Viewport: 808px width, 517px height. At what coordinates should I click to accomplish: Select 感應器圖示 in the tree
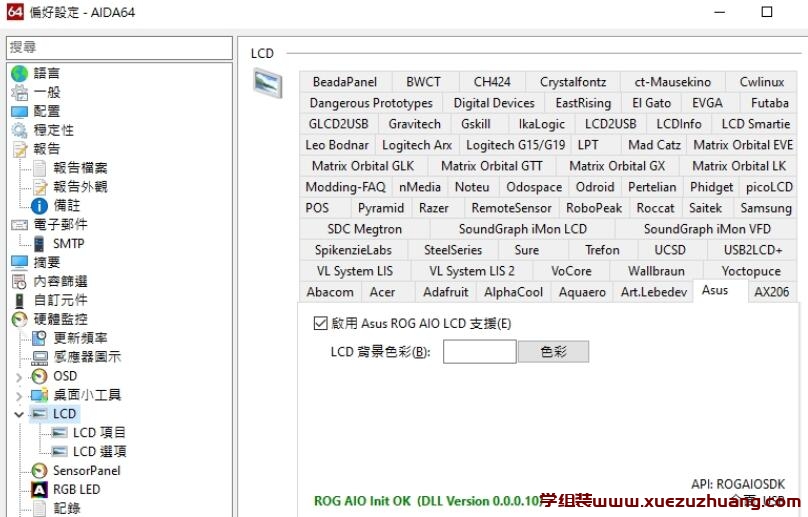coord(87,357)
